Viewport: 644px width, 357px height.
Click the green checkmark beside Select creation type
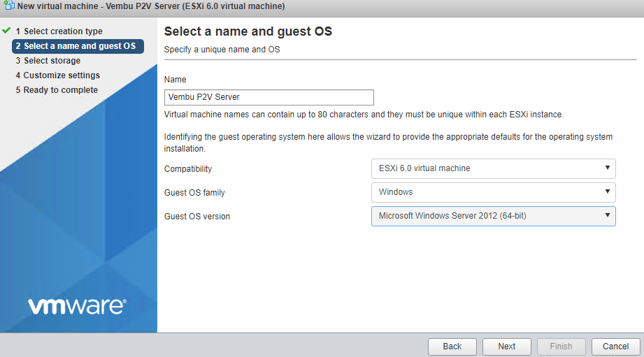tap(6, 30)
